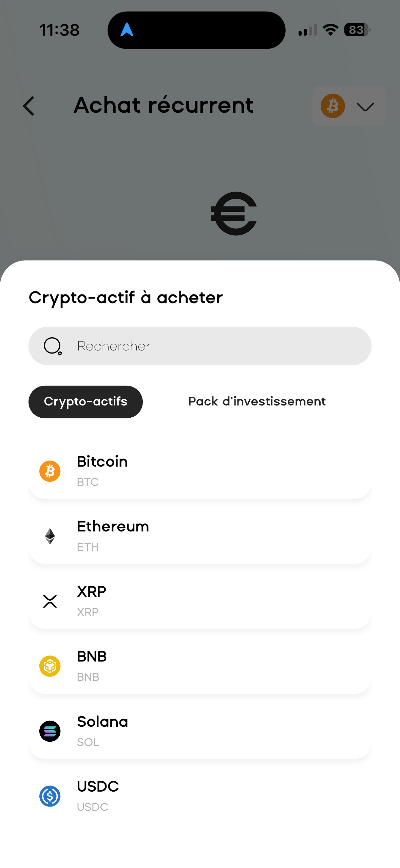Tap the Solana circle icon
Image resolution: width=400 pixels, height=868 pixels.
[50, 731]
